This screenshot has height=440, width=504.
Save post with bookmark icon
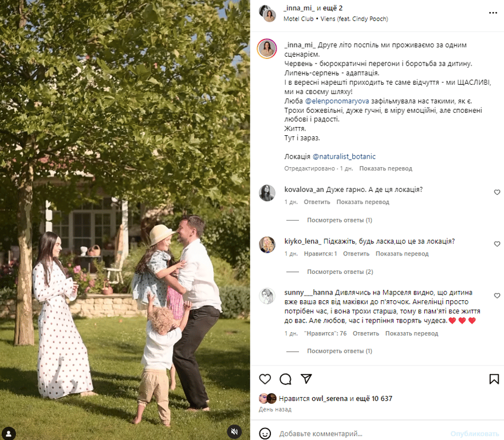coord(494,379)
